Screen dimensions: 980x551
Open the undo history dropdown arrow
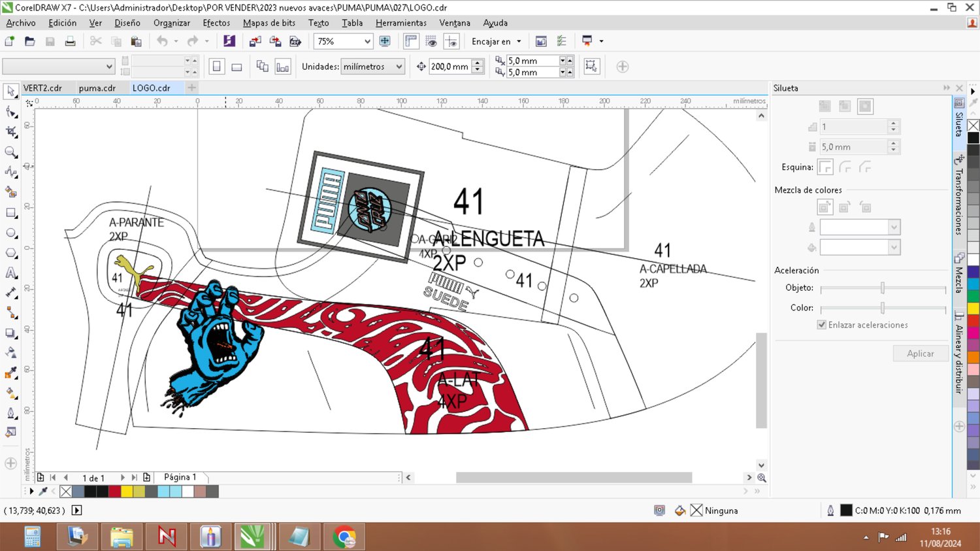[176, 41]
